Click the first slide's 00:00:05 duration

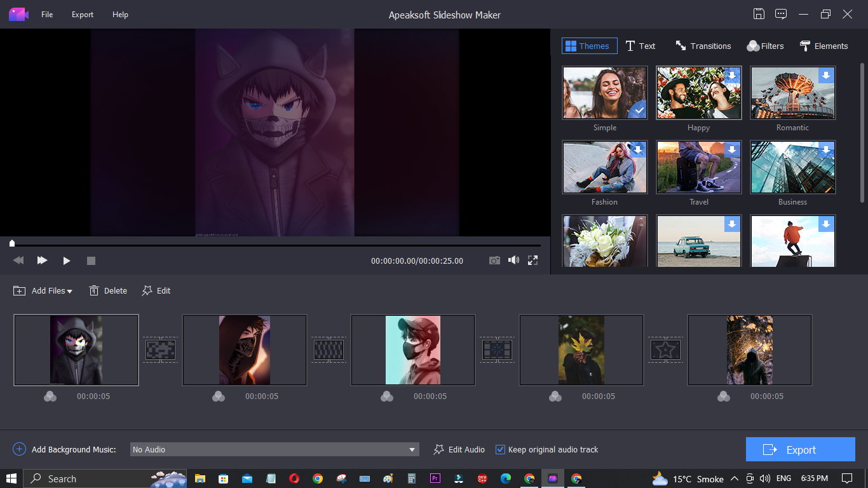[93, 396]
